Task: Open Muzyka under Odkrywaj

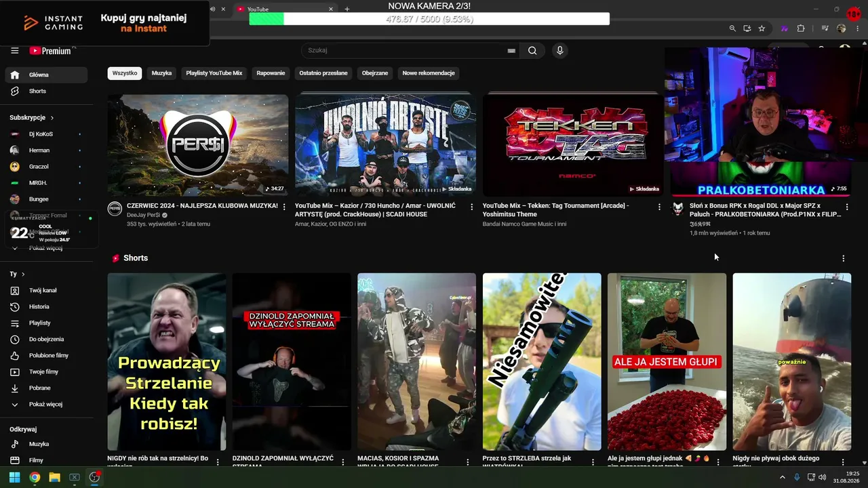Action: click(x=46, y=444)
